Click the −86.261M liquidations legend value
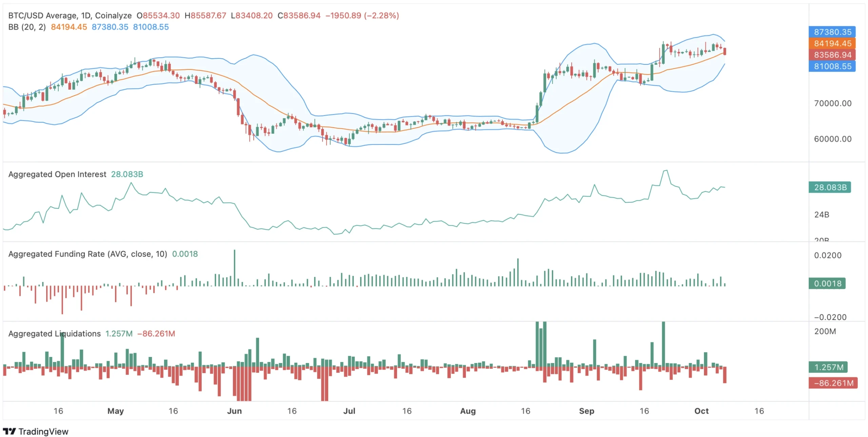Screen dimensions: 868x437 coord(156,334)
